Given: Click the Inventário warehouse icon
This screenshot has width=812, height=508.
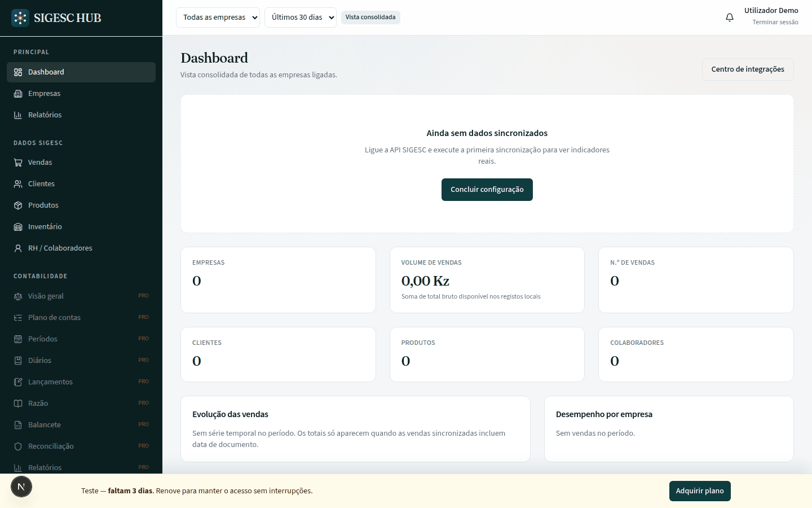Looking at the screenshot, I should 18,227.
